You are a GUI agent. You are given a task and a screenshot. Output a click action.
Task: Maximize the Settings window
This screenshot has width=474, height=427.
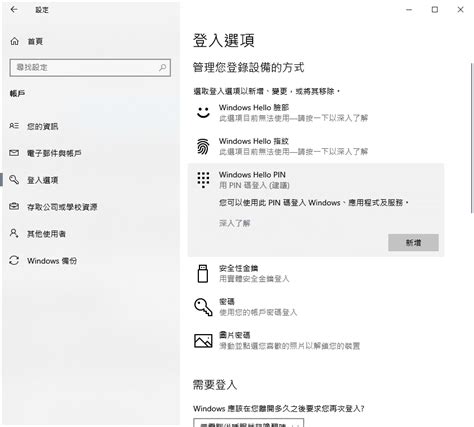pyautogui.click(x=435, y=10)
